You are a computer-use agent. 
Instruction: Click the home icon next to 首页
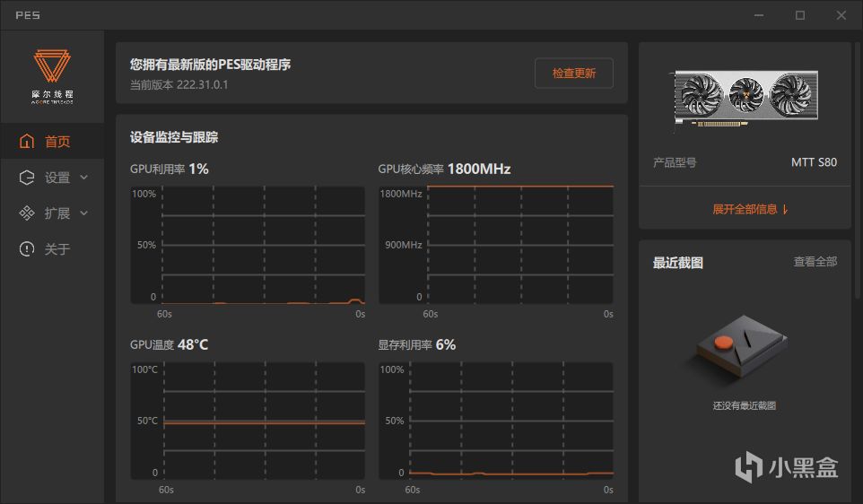(26, 142)
